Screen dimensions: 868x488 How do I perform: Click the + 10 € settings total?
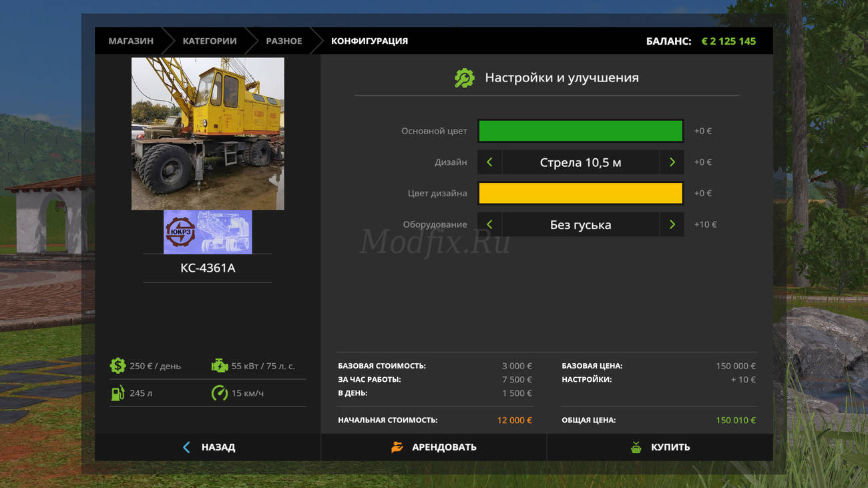click(743, 380)
